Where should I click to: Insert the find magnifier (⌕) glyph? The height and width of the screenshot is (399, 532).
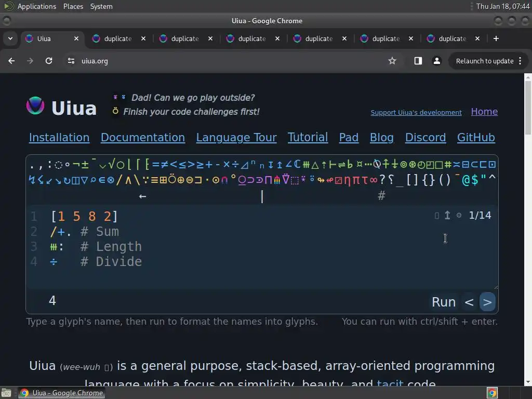(94, 180)
